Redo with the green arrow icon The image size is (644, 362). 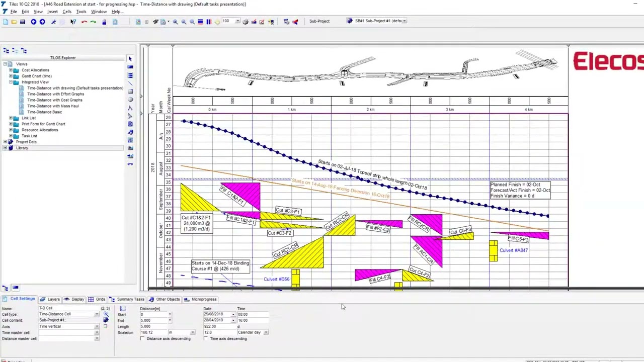coord(93,22)
